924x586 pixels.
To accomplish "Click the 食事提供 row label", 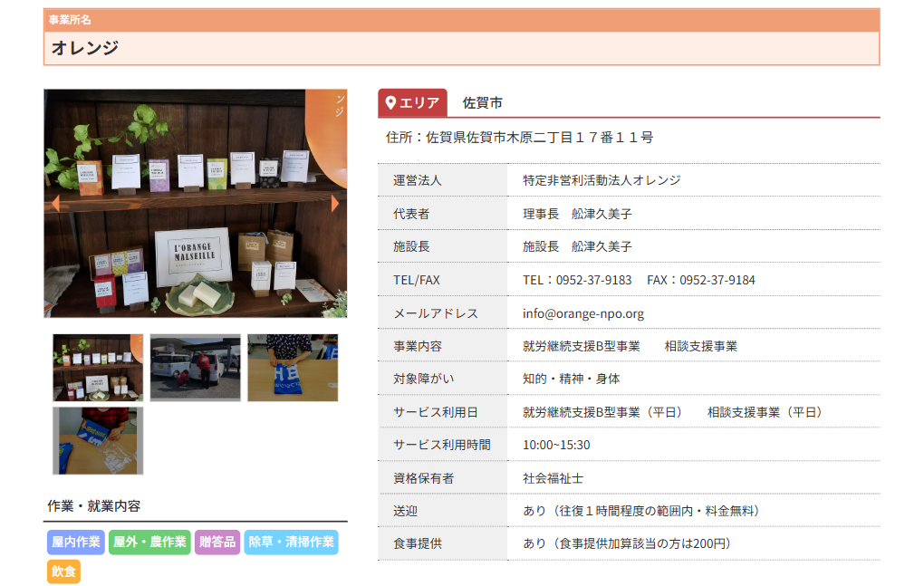I will click(x=418, y=543).
